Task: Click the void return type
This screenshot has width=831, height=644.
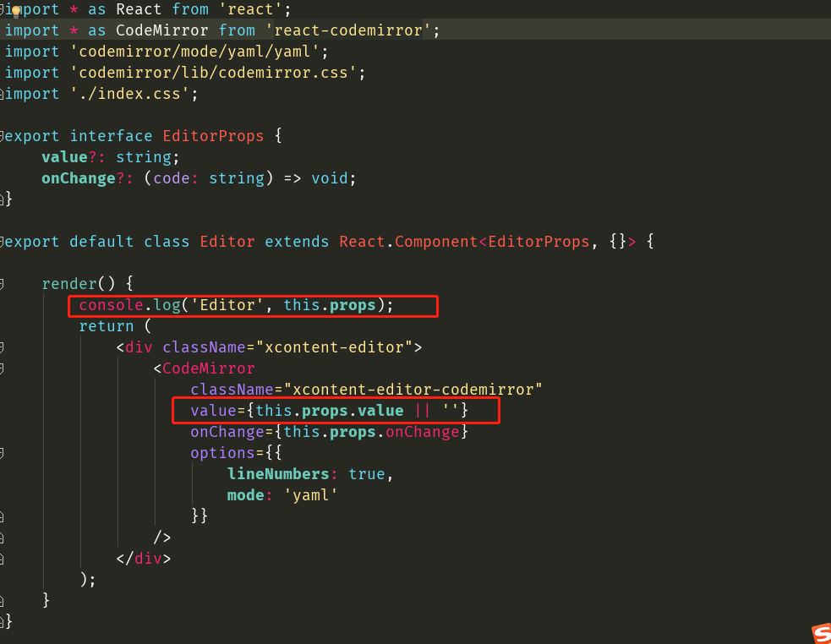Action: point(329,178)
